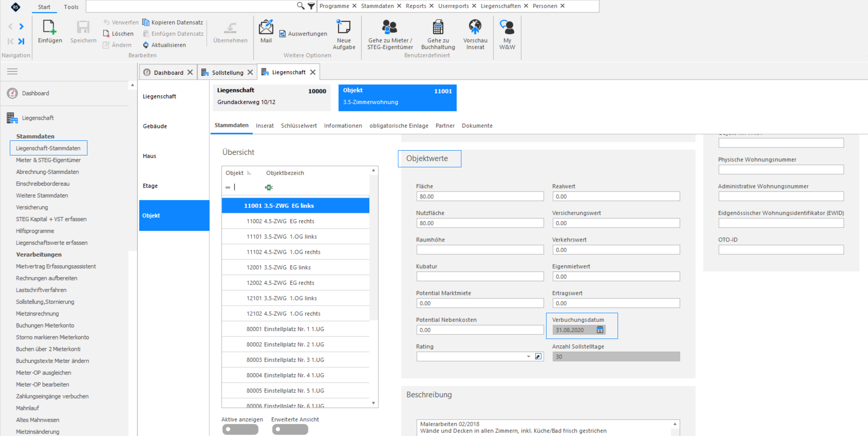868x436 pixels.
Task: Open the Rating dropdown arrow
Action: point(528,357)
